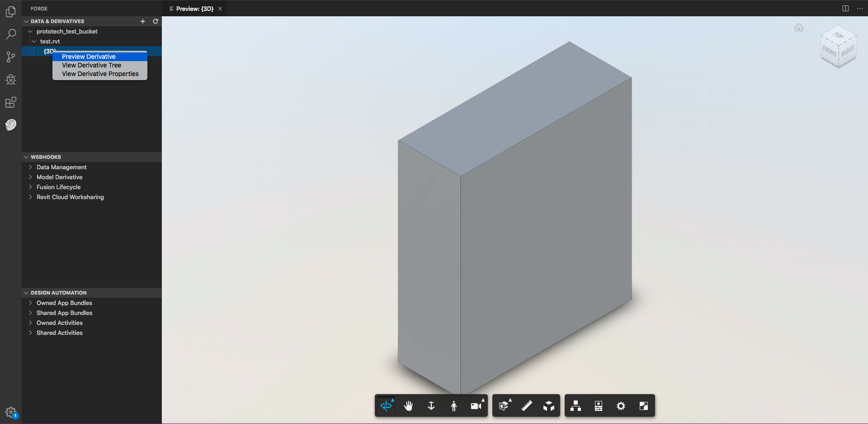The height and width of the screenshot is (424, 868).
Task: Click the FRONT face of view cube
Action: [x=830, y=51]
